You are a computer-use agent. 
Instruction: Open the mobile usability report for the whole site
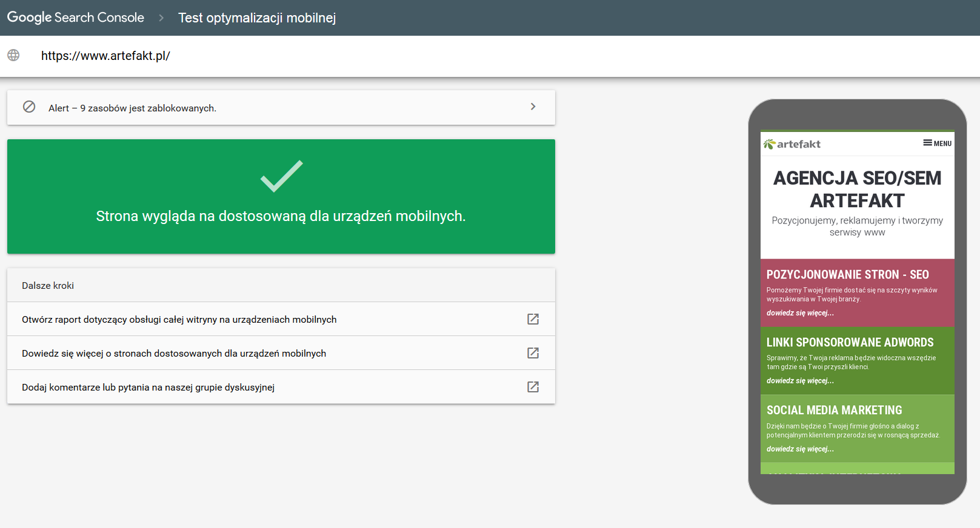pyautogui.click(x=281, y=319)
